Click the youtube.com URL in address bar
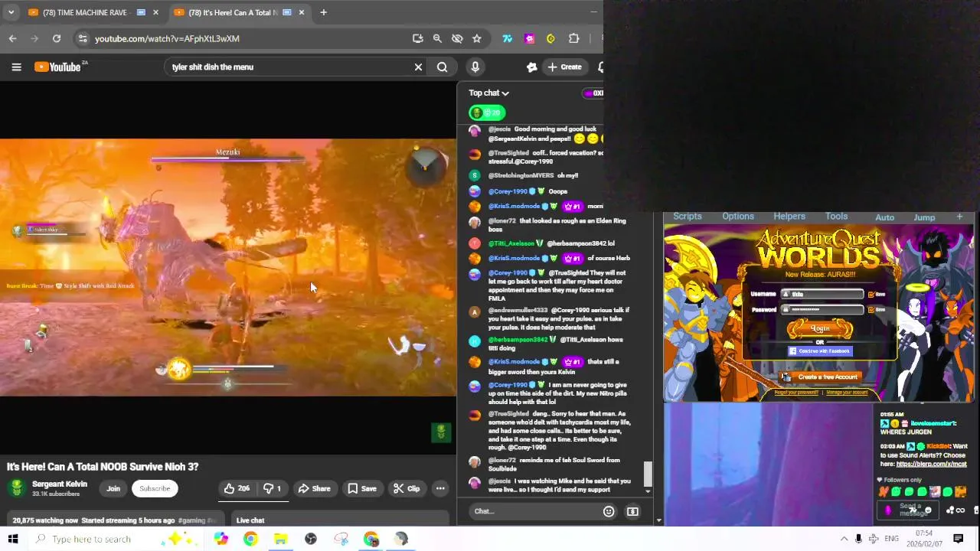Viewport: 980px width, 551px height. click(167, 38)
